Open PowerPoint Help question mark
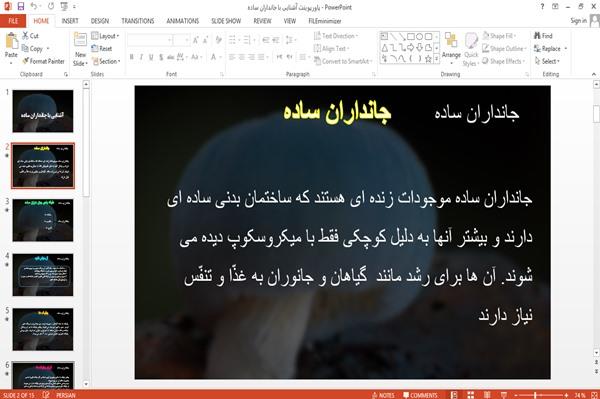The height and width of the screenshot is (399, 600). [542, 7]
